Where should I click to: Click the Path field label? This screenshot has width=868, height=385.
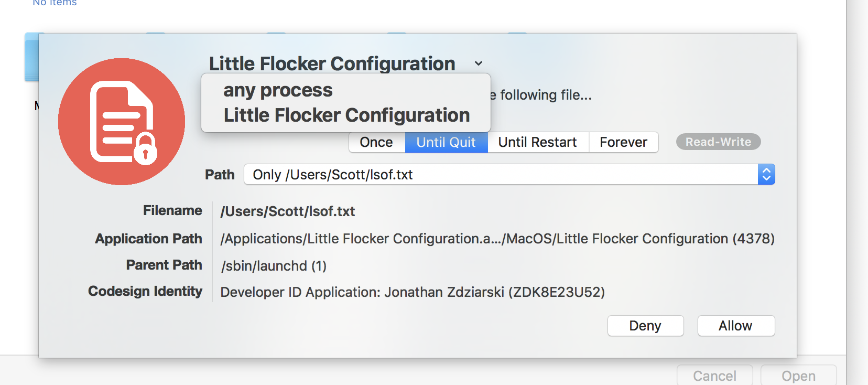click(220, 175)
